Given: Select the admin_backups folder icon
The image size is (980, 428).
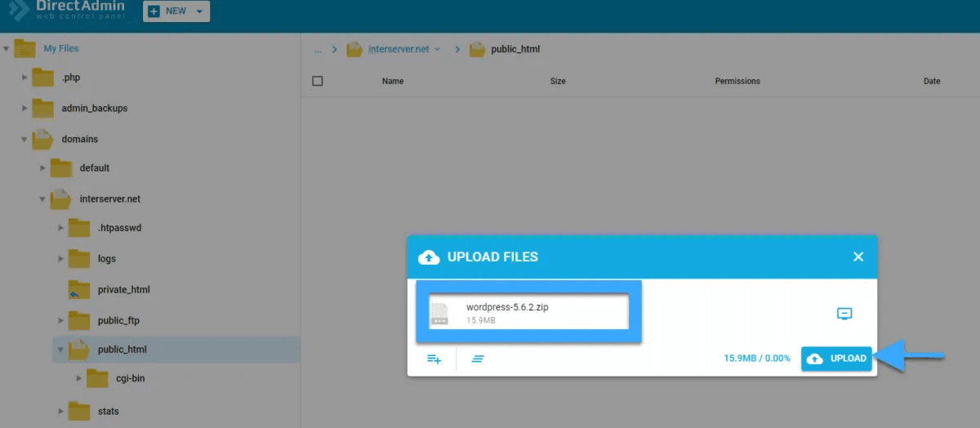Looking at the screenshot, I should 43,107.
